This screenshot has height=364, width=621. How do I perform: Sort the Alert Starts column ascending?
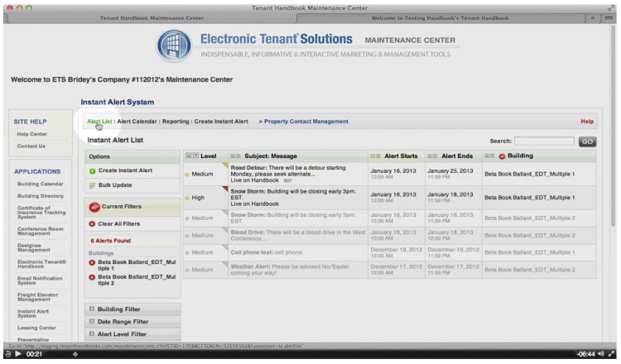point(373,156)
